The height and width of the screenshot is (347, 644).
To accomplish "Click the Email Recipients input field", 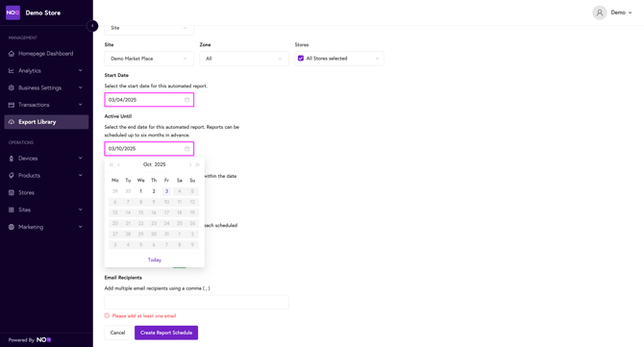I will (x=197, y=302).
